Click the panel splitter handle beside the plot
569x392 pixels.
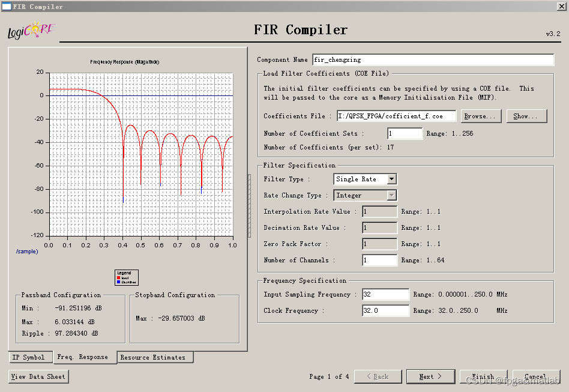(x=249, y=206)
